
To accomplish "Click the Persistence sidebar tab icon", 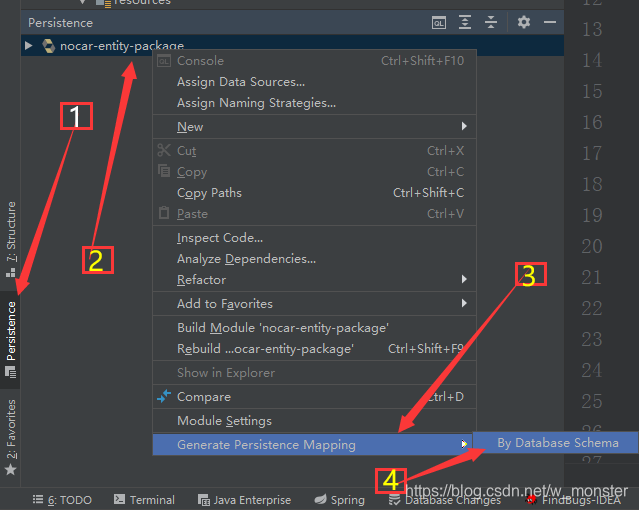I will pyautogui.click(x=11, y=372).
